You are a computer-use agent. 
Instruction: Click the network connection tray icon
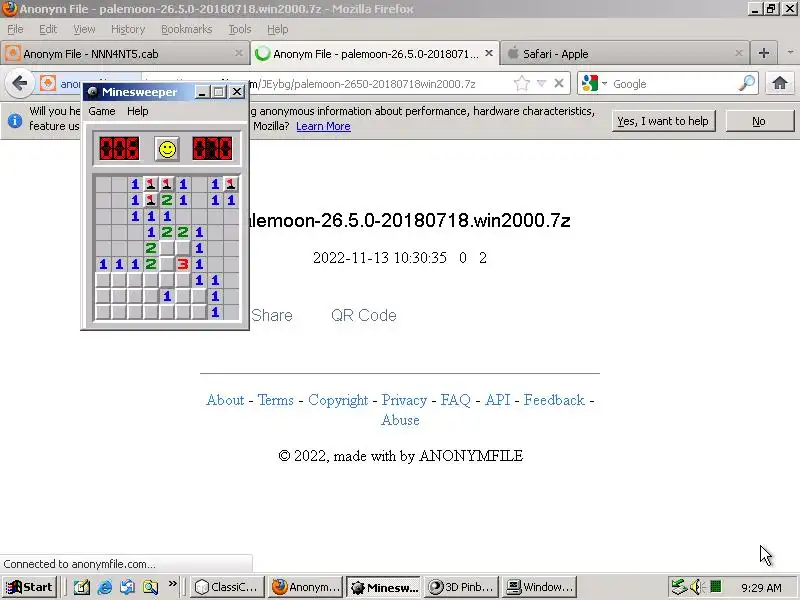click(x=679, y=587)
